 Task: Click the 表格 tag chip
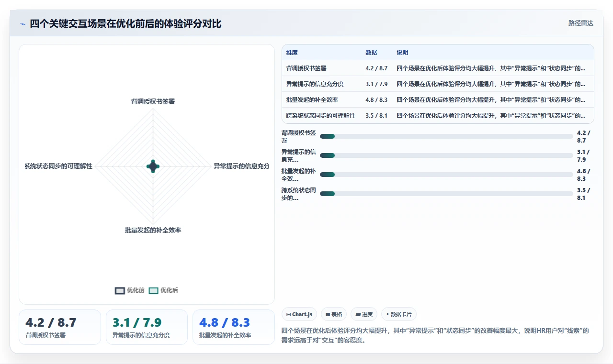334,314
